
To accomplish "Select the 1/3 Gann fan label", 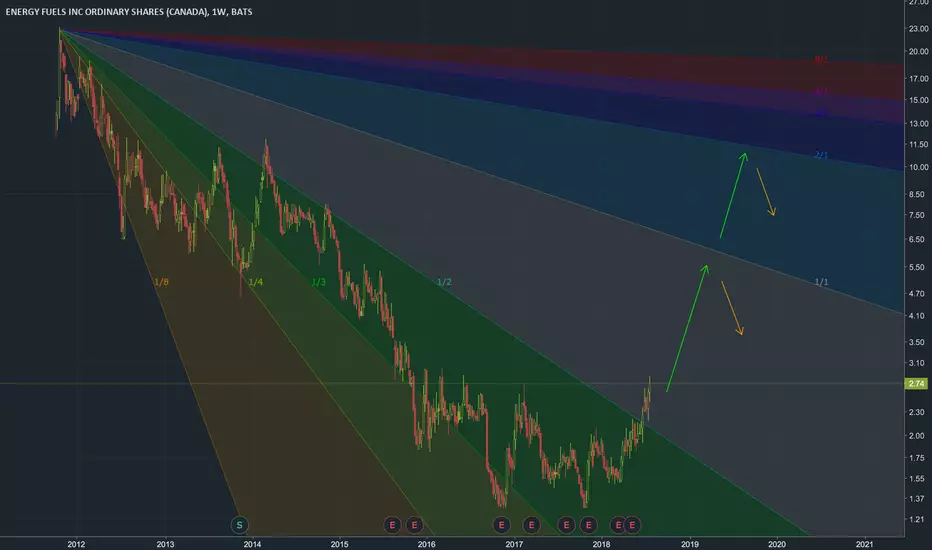I will 319,282.
